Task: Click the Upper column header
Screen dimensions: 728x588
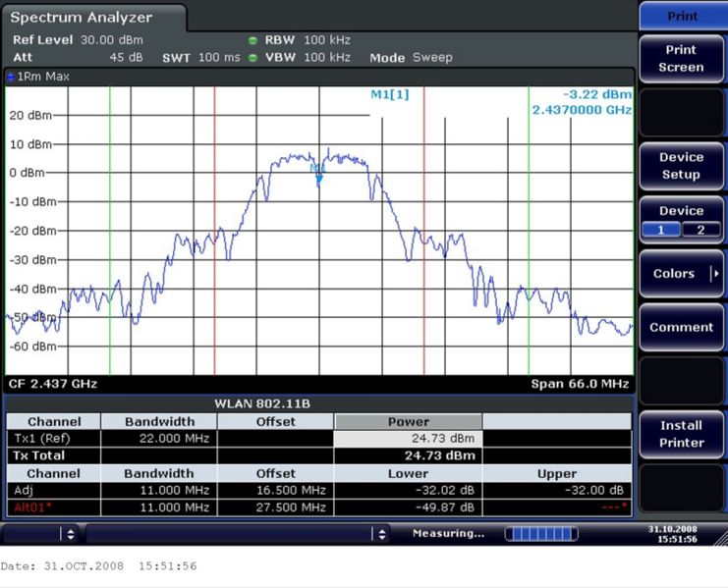Action: [x=557, y=473]
